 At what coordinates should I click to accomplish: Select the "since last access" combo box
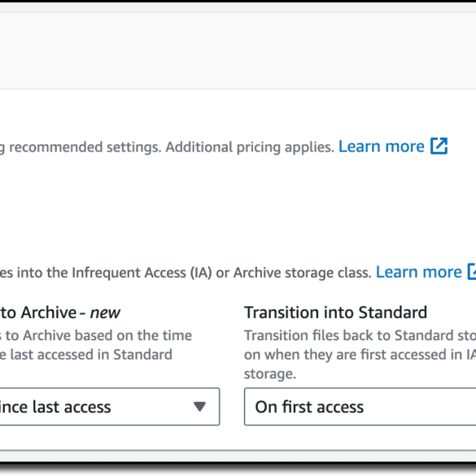[x=110, y=407]
